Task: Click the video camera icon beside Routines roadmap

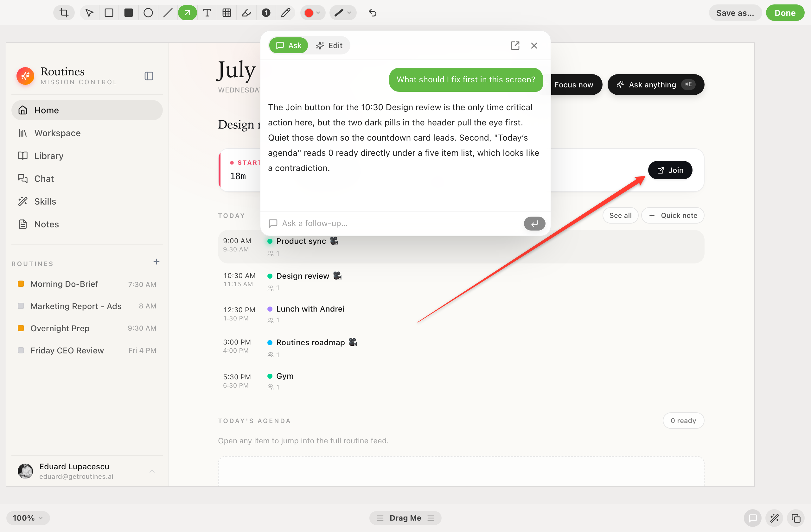Action: (x=353, y=342)
